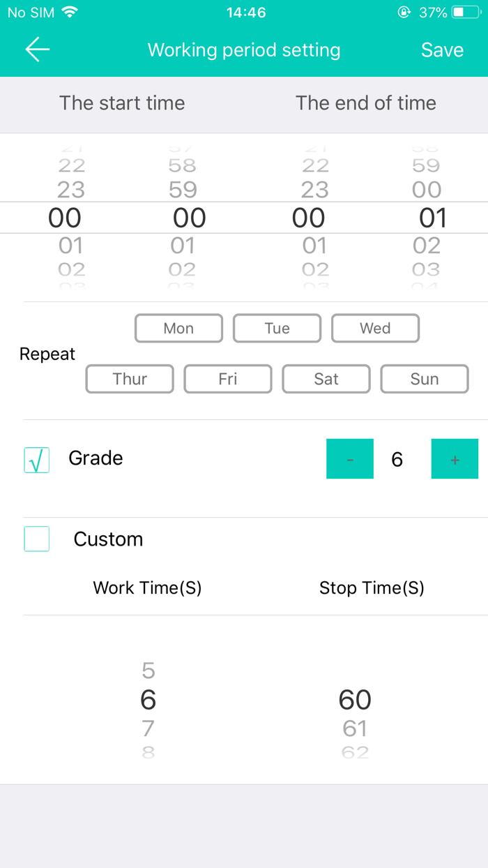The height and width of the screenshot is (868, 488).
Task: Tap the battery icon in status bar
Action: (x=466, y=13)
